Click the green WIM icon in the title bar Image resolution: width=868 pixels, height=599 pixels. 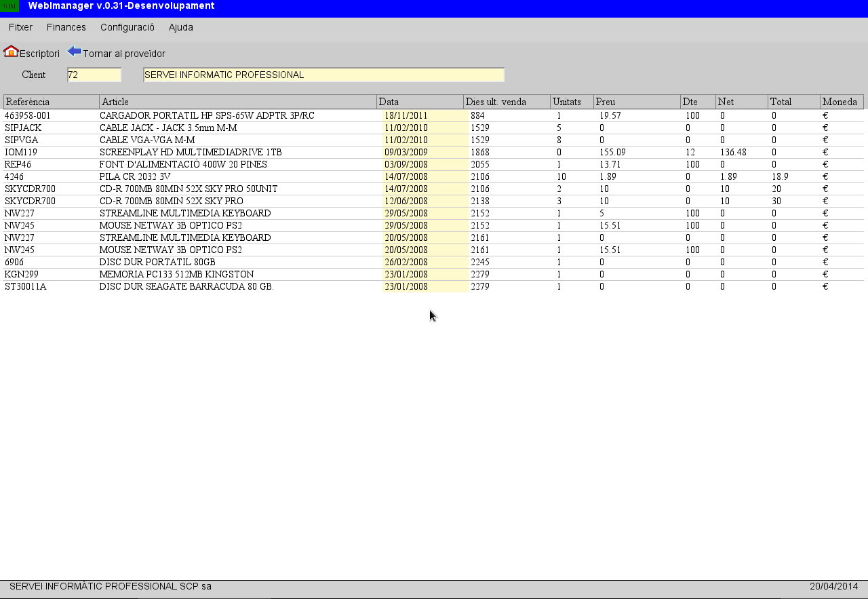(8, 5)
